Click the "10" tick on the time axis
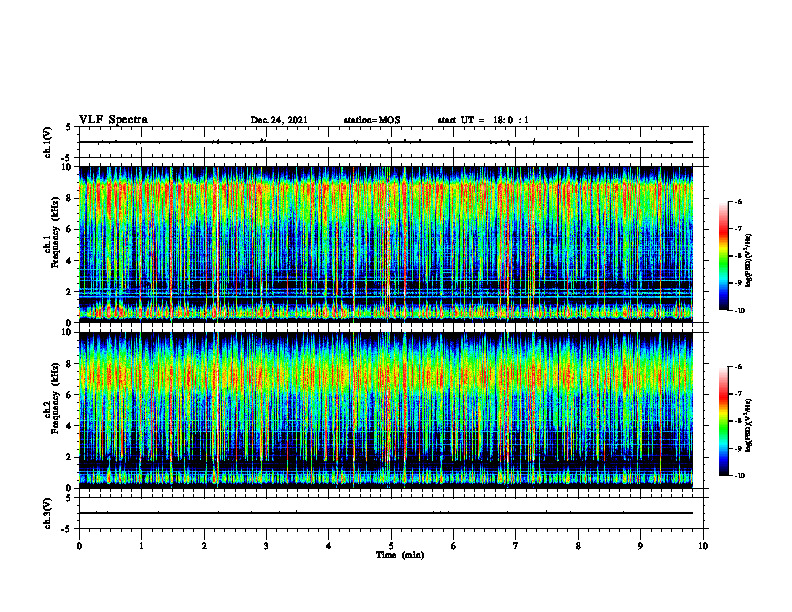This screenshot has height=612, width=792. tap(703, 546)
